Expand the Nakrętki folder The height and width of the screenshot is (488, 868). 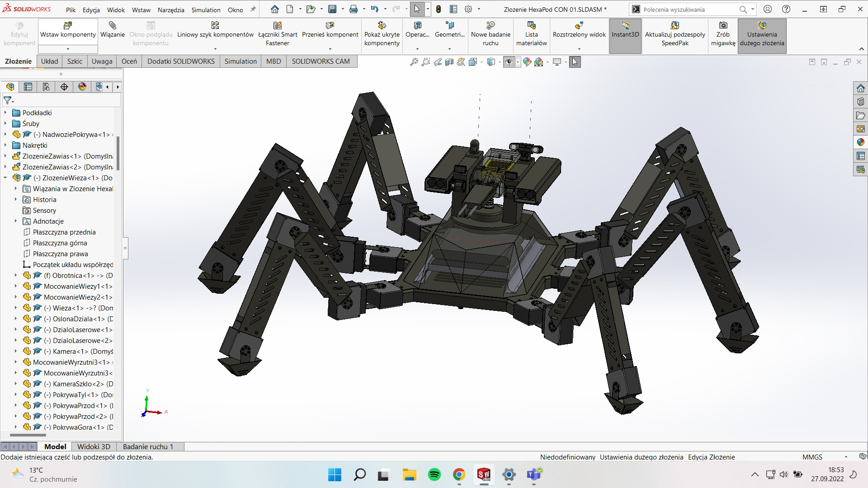(x=5, y=145)
